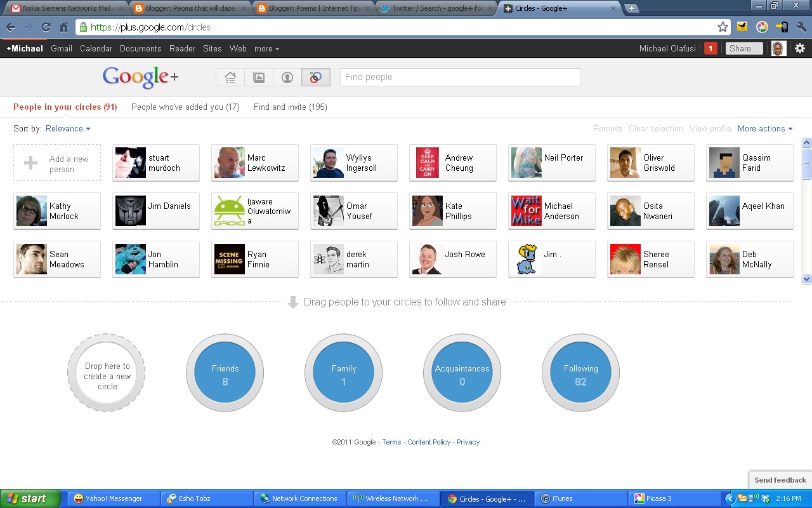Click the Privacy footer link
Viewport: 812px width, 508px height.
click(468, 442)
